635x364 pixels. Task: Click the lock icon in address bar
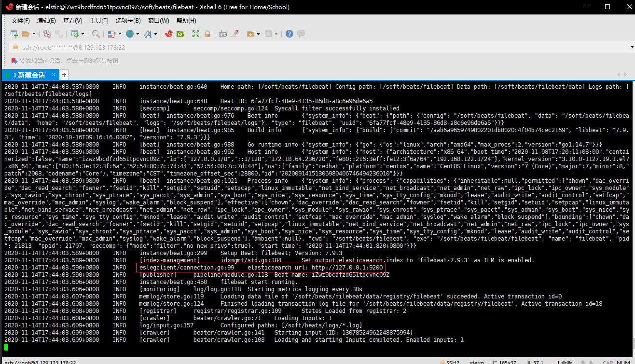click(15, 47)
